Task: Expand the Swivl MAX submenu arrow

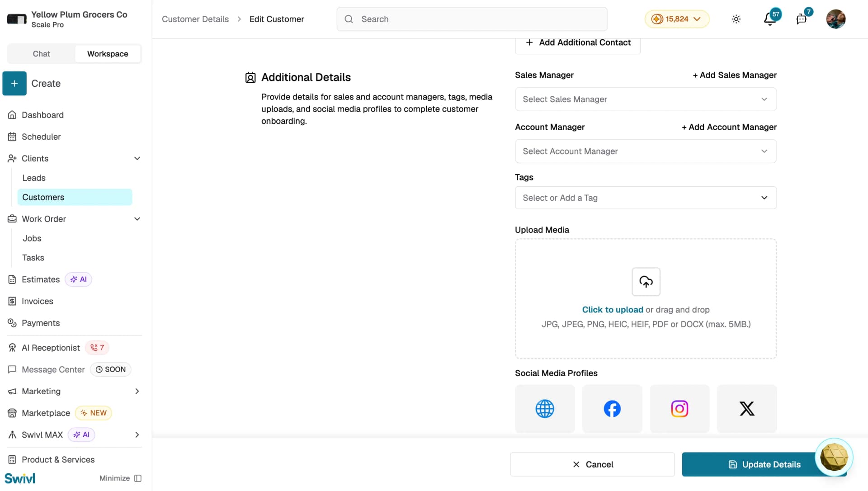Action: [x=137, y=434]
